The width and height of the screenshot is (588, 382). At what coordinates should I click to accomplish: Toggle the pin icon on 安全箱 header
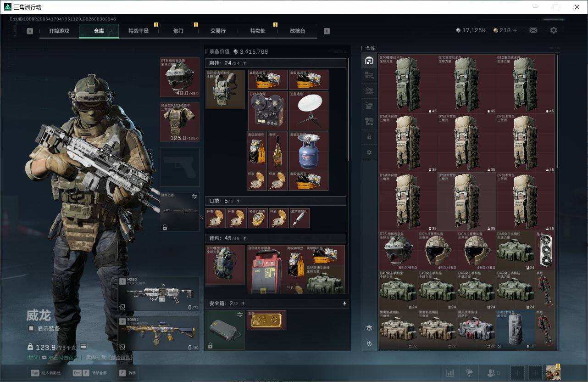point(344,304)
